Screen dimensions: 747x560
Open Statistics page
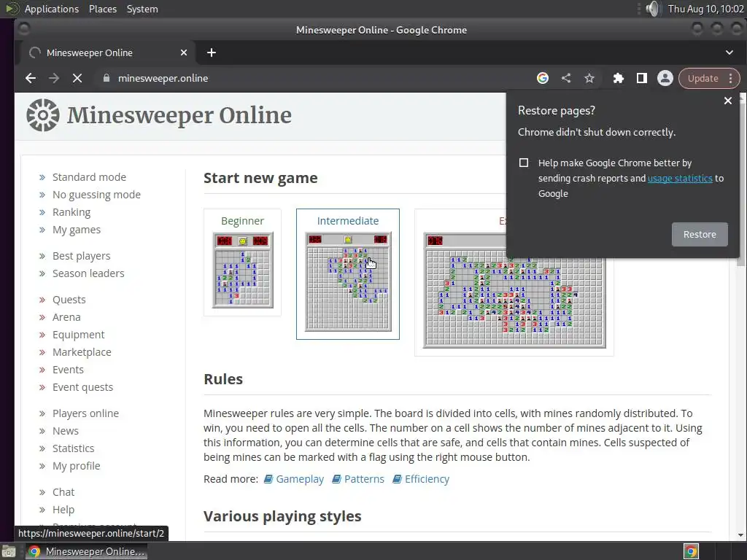tap(74, 448)
